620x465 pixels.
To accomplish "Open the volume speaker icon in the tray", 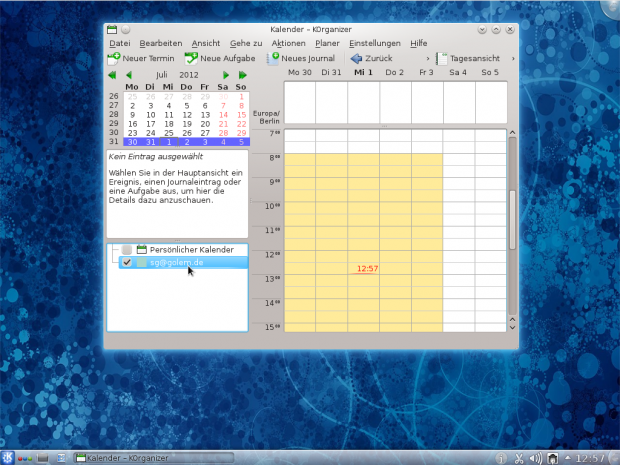I will [535, 458].
